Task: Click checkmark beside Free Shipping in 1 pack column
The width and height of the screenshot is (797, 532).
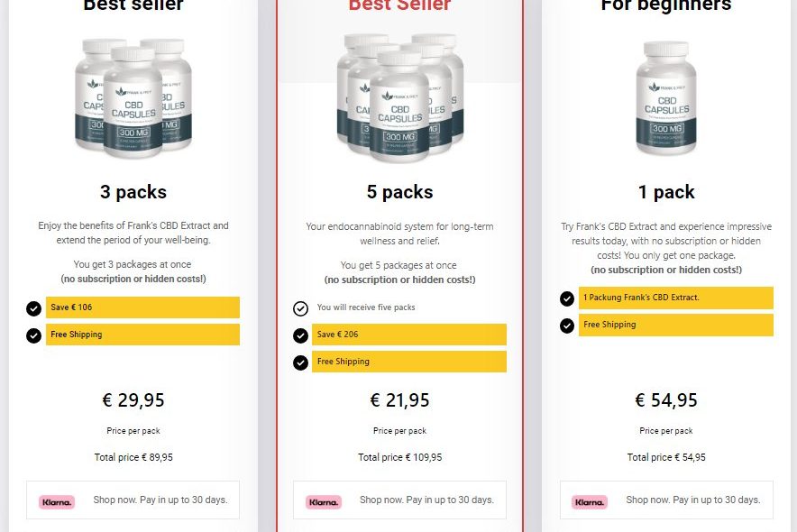Action: coord(567,326)
